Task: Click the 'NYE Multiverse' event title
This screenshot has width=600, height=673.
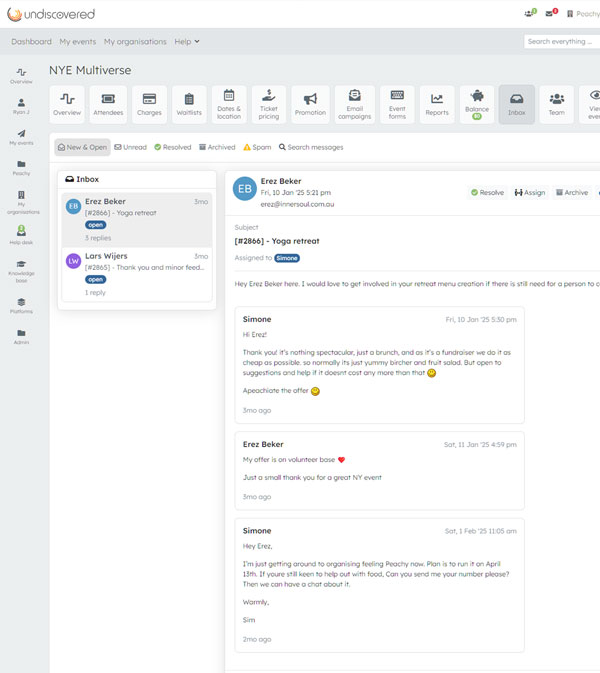Action: [90, 70]
